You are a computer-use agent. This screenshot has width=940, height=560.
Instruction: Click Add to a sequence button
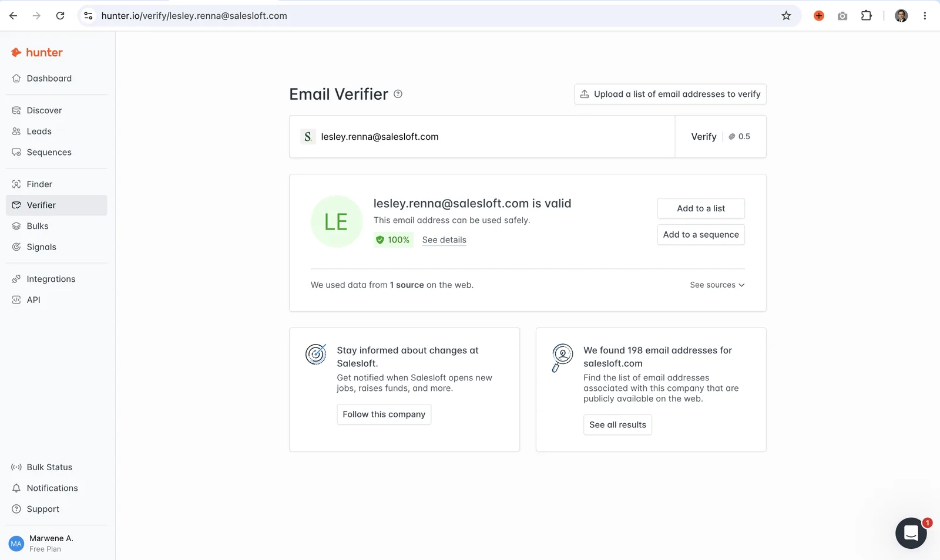click(701, 235)
